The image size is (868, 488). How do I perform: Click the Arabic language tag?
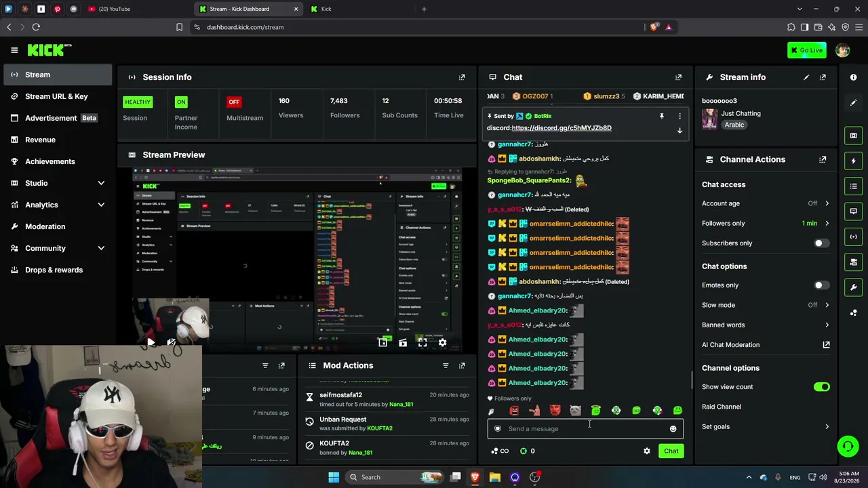click(x=734, y=125)
